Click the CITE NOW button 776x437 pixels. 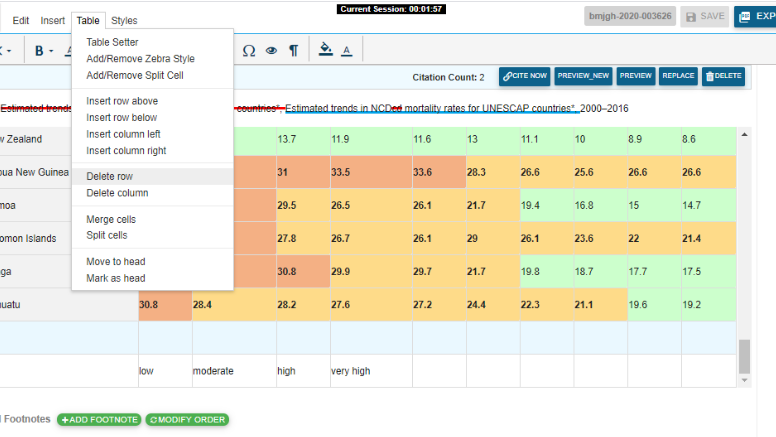(x=525, y=76)
